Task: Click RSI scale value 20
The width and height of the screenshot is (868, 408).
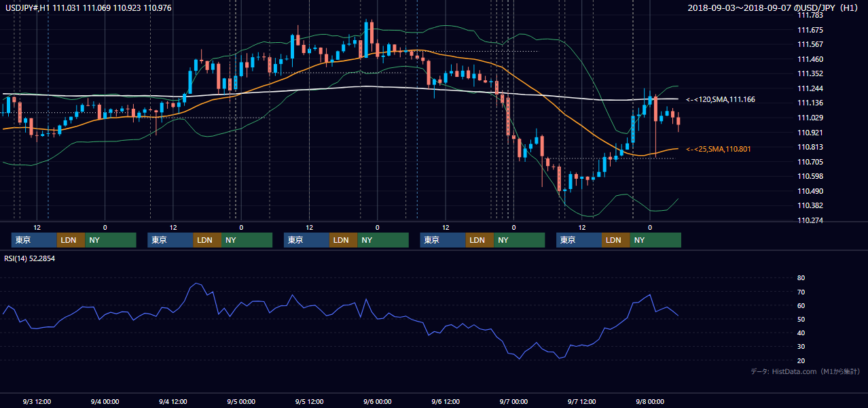Action: click(801, 360)
